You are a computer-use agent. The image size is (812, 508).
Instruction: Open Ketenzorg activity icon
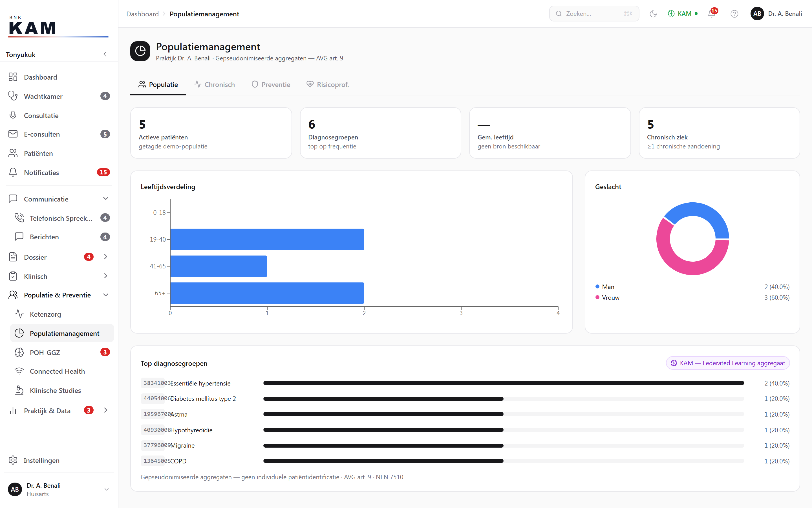(x=19, y=314)
